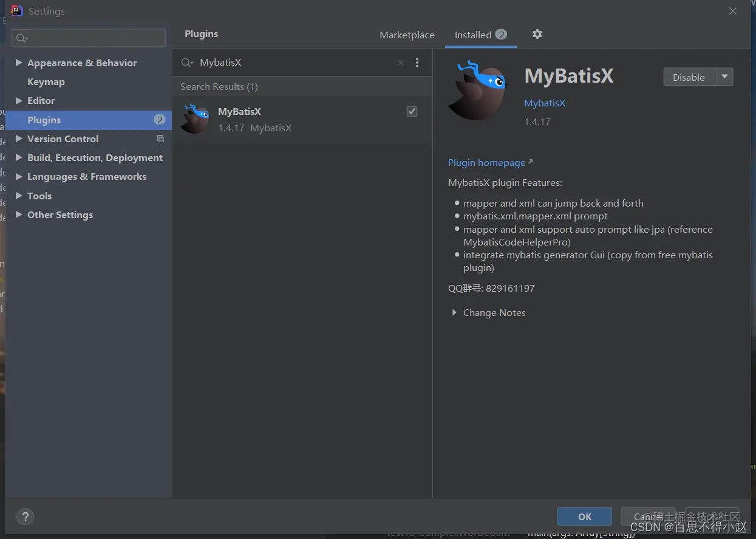
Task: Expand the Version Control group
Action: click(19, 139)
